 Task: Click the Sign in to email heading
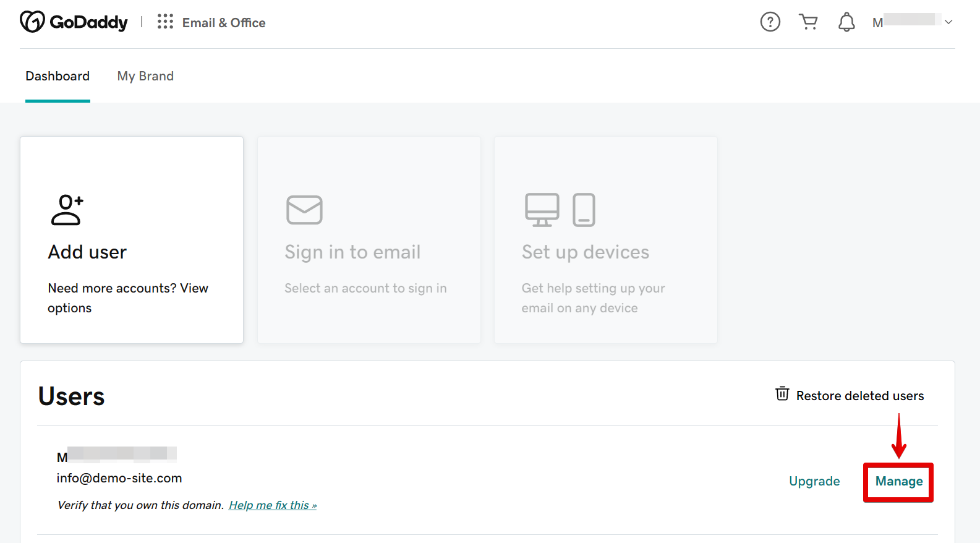pos(352,252)
